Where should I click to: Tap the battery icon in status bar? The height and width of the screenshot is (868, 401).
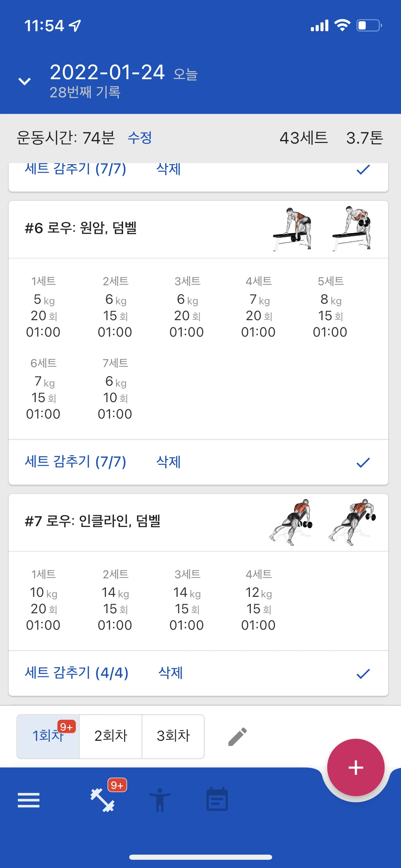tap(369, 25)
